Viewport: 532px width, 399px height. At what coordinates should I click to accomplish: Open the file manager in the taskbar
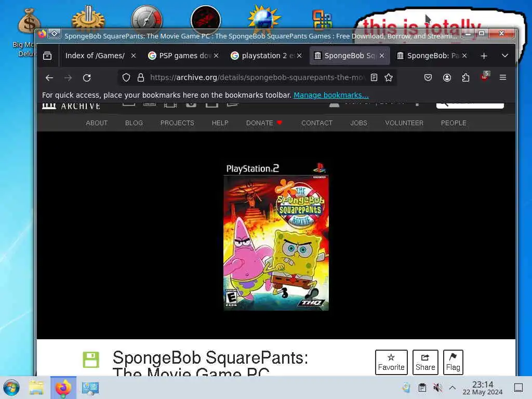pos(36,388)
